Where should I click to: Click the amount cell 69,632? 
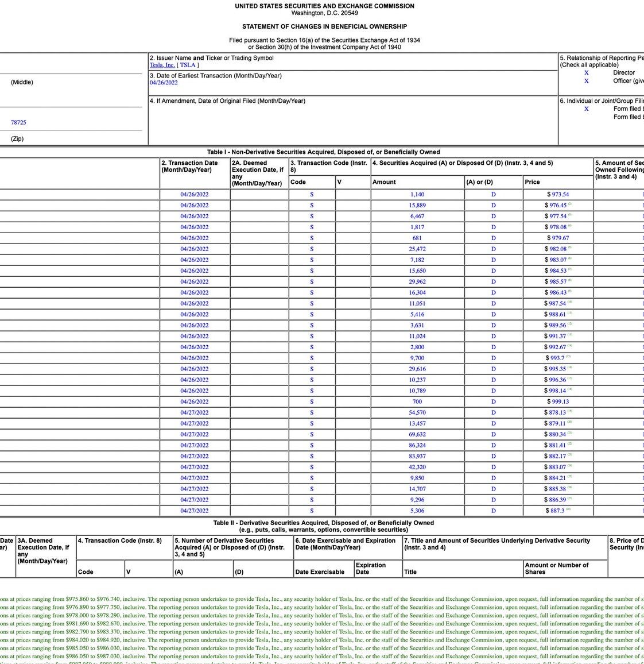click(417, 434)
